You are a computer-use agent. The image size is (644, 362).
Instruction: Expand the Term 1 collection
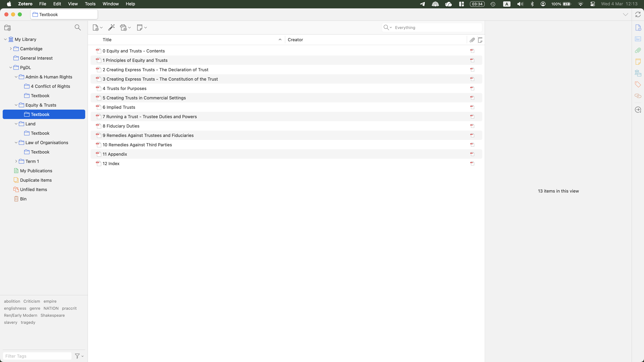pos(16,161)
